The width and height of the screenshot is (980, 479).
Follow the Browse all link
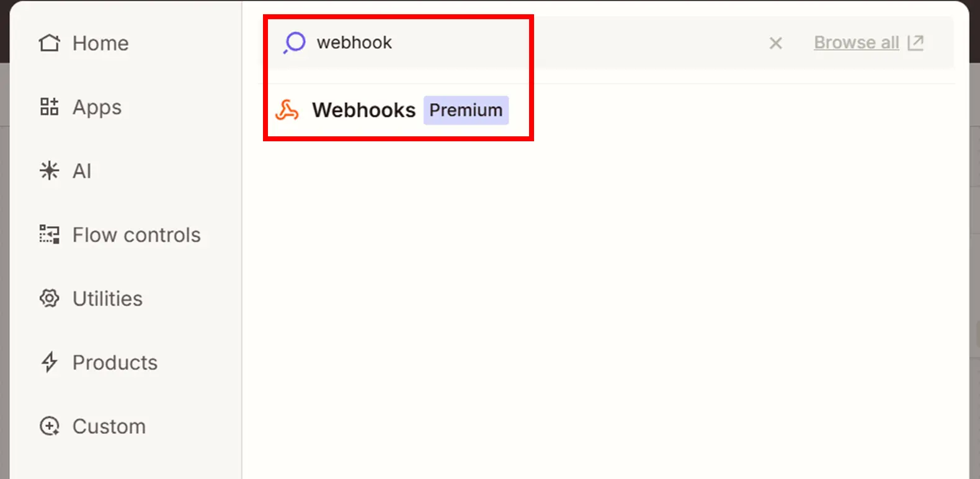click(x=856, y=43)
